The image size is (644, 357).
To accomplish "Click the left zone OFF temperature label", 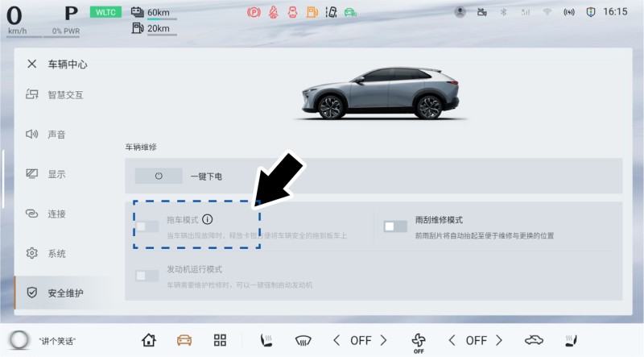I will 361,341.
